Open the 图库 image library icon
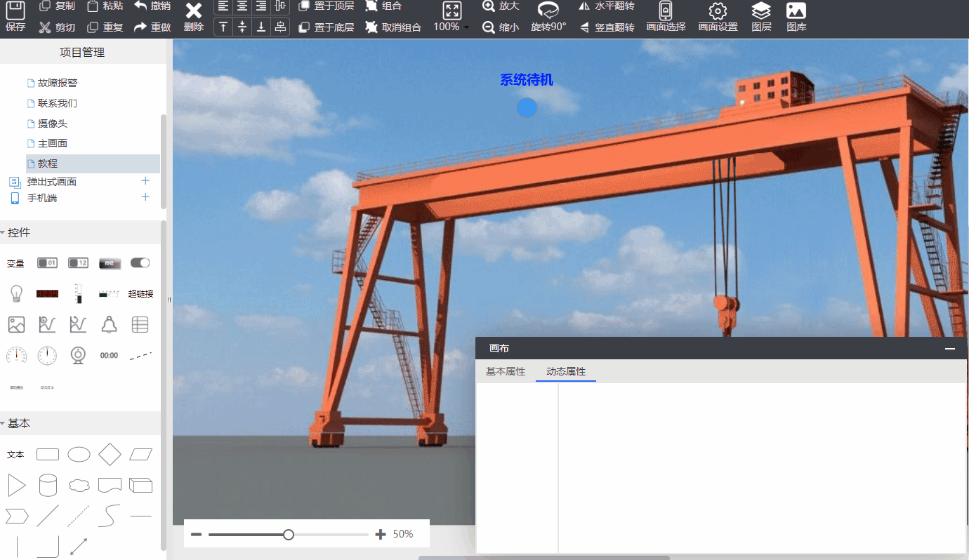The image size is (969, 560). tap(796, 11)
